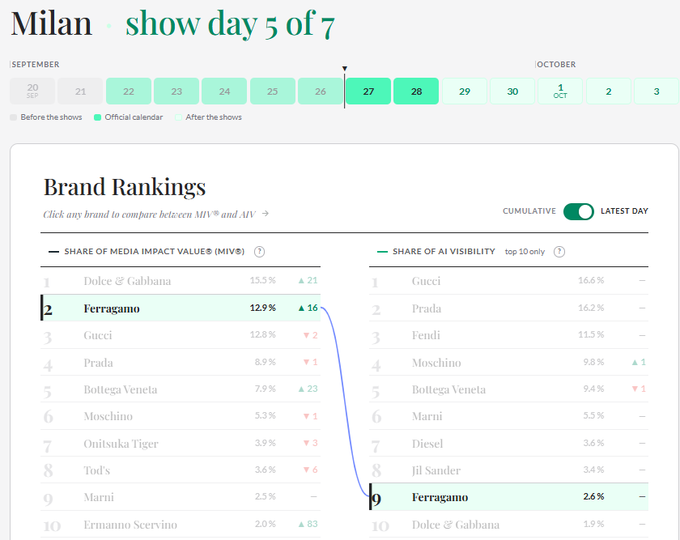The width and height of the screenshot is (680, 540).
Task: Click the Share of Media Impact Value heading
Action: point(154,252)
